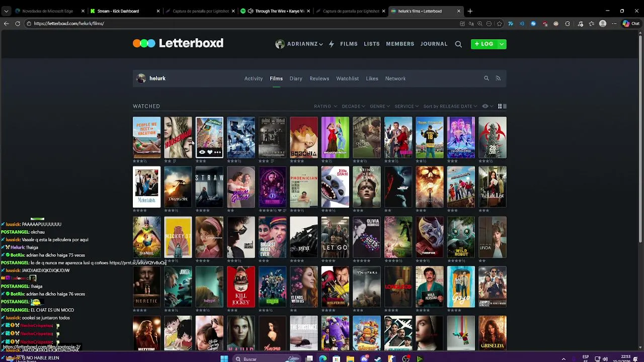Open The Housemaid film poster

click(x=178, y=137)
